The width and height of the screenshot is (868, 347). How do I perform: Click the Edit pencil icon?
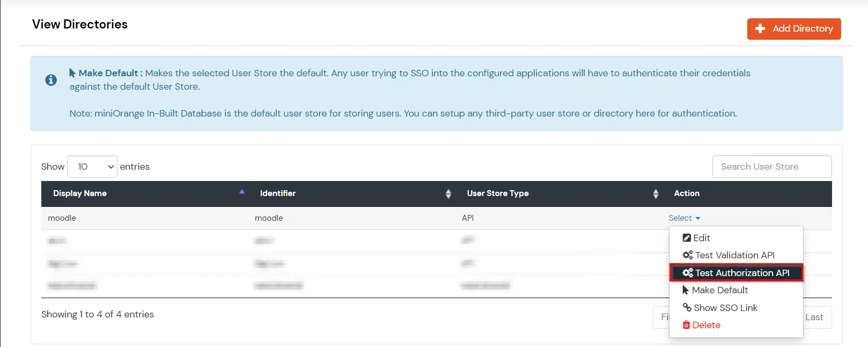click(x=687, y=238)
